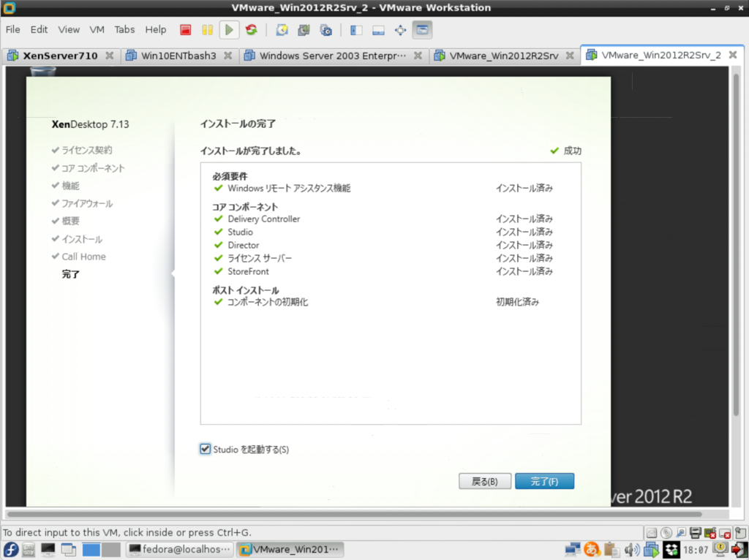749x560 pixels.
Task: Click the network connection tray icon
Action: click(572, 550)
